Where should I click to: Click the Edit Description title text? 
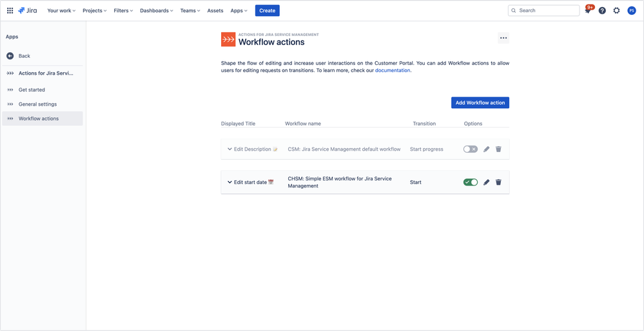point(253,149)
